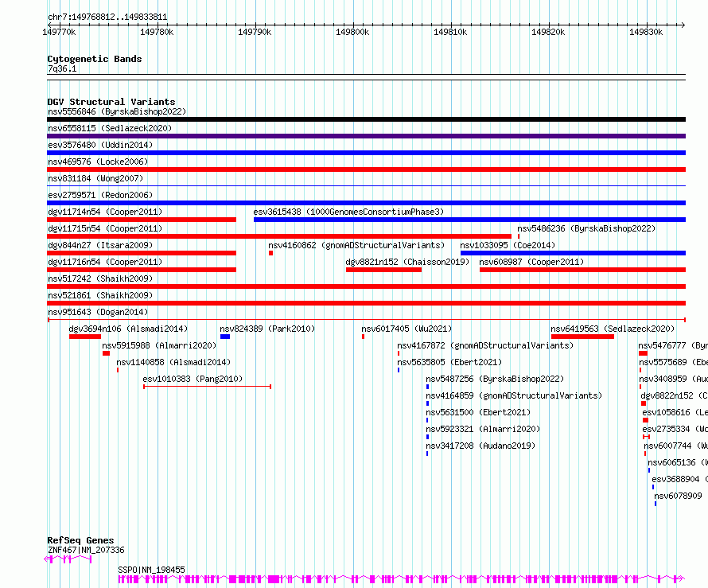Click the DGV Structural Variants track title

click(111, 102)
